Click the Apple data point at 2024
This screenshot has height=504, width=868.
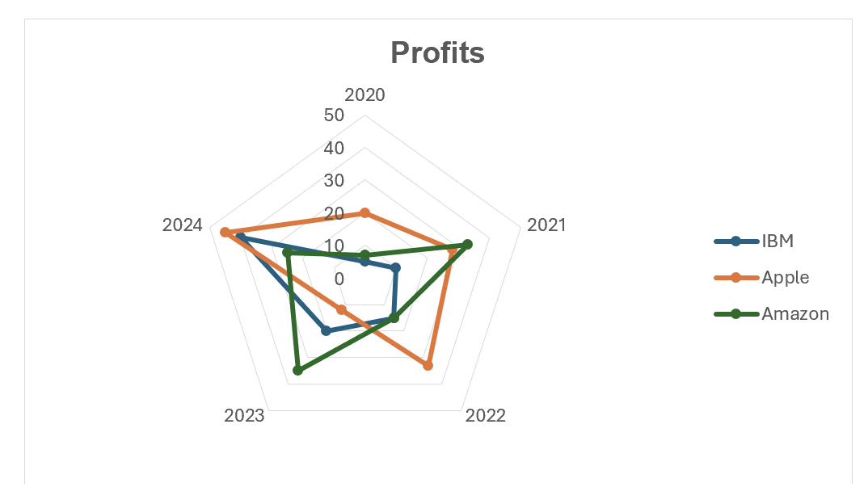coord(225,233)
